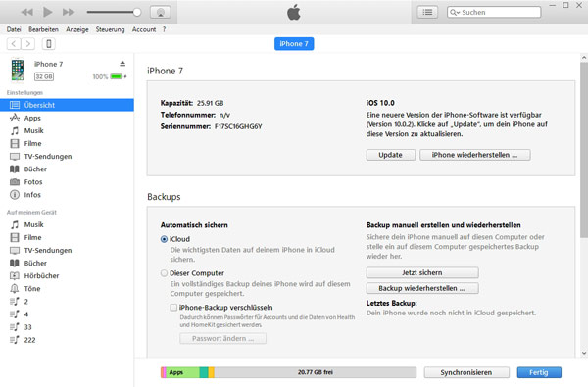
Task: Enable iPhone-Backup verschlüsseln checkbox
Action: 173,308
